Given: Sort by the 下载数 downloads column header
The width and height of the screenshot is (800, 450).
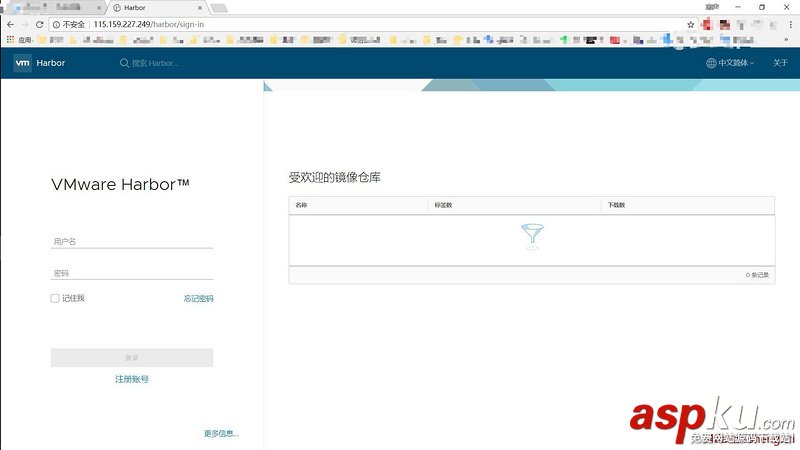Looking at the screenshot, I should (616, 205).
